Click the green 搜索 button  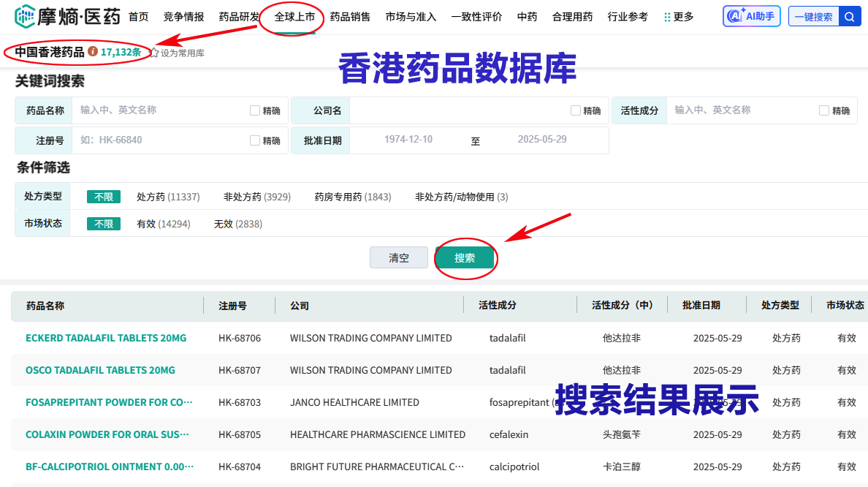pyautogui.click(x=465, y=257)
